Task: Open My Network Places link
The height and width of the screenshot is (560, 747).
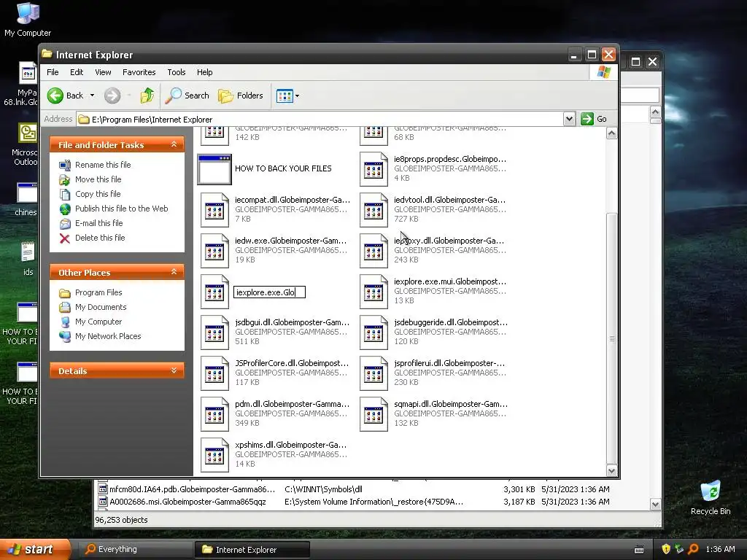Action: point(108,336)
